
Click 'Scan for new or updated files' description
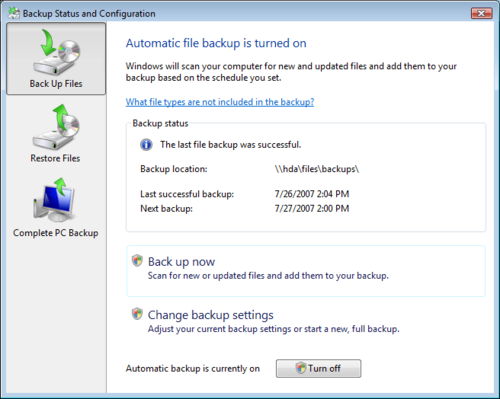(268, 276)
